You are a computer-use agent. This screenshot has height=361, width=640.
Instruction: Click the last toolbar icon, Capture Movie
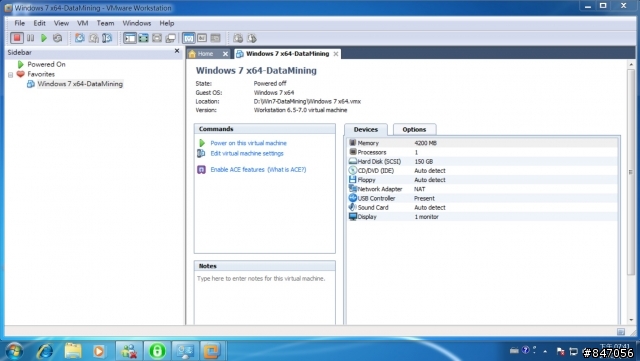(251, 38)
